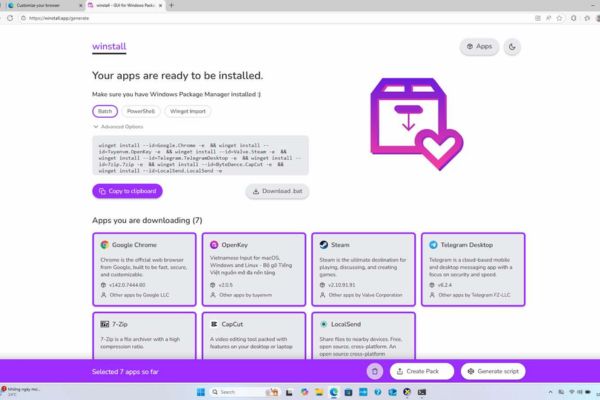Viewport: 600px width, 400px height.
Task: Click the 7-Zip logo icon
Action: click(104, 324)
